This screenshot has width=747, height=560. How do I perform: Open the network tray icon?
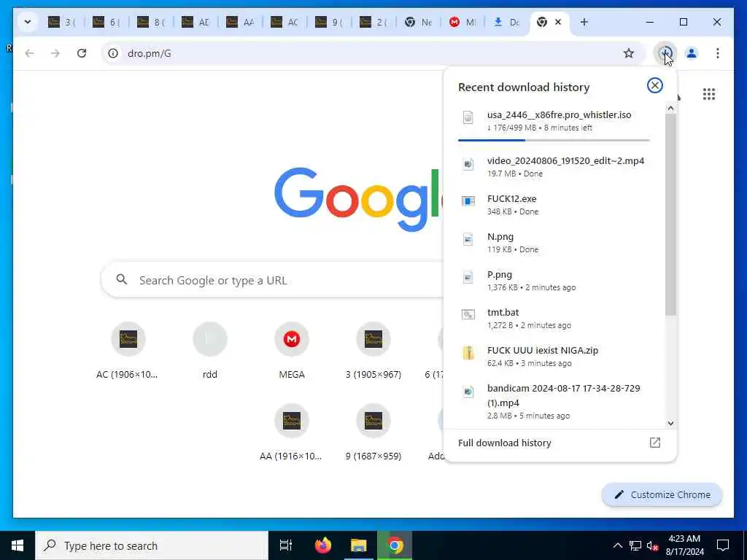(x=635, y=545)
